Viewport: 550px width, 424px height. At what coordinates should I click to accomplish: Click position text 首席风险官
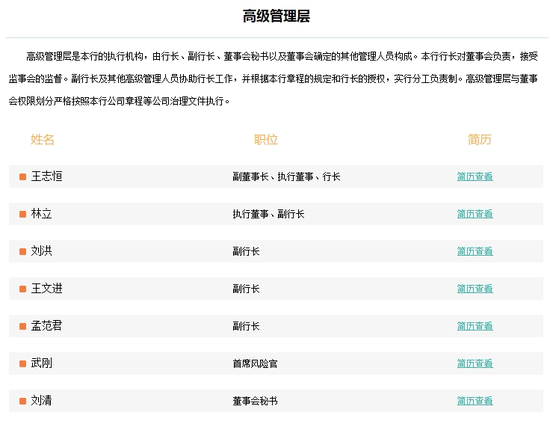(255, 364)
